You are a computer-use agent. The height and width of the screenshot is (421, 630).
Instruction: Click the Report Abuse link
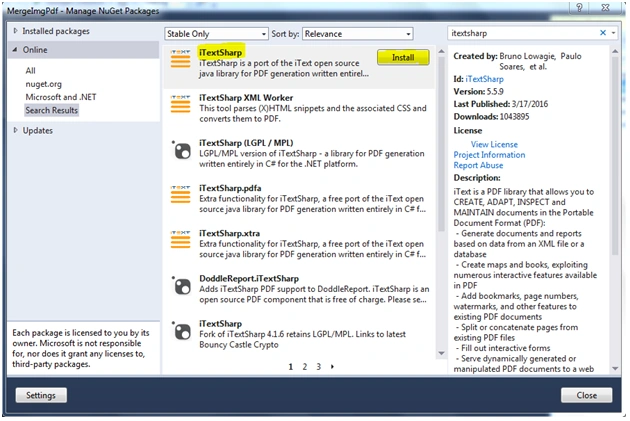(478, 165)
